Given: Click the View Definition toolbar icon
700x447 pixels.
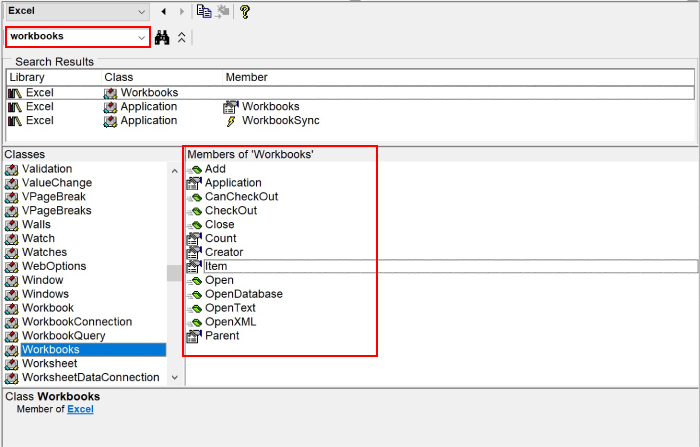Looking at the screenshot, I should point(223,11).
